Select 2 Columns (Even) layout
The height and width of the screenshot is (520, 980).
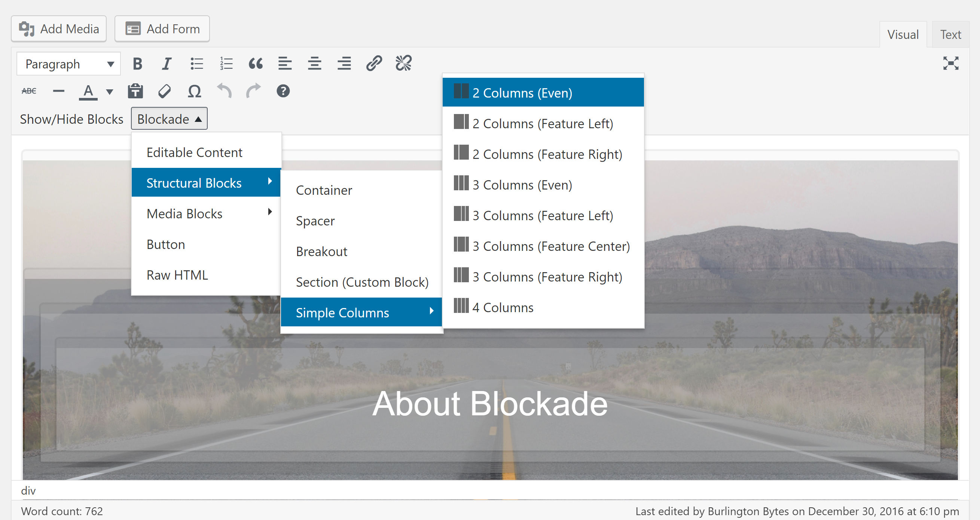[543, 92]
